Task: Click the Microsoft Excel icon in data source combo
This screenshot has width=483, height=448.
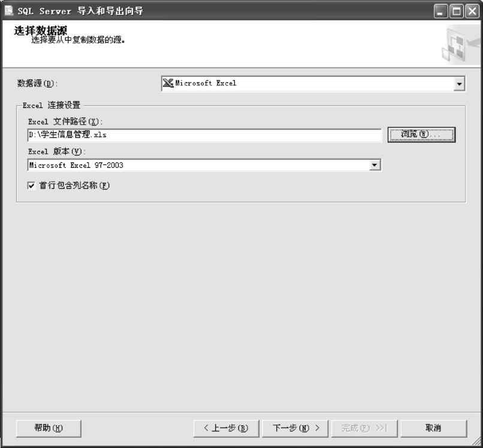Action: (x=168, y=83)
